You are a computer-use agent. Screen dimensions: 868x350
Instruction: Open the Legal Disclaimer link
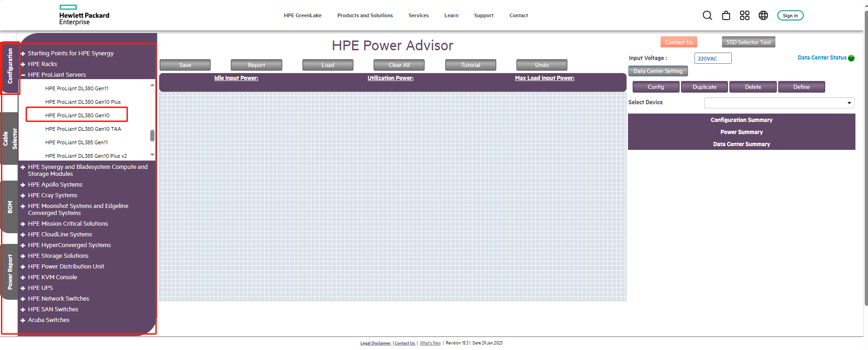376,343
